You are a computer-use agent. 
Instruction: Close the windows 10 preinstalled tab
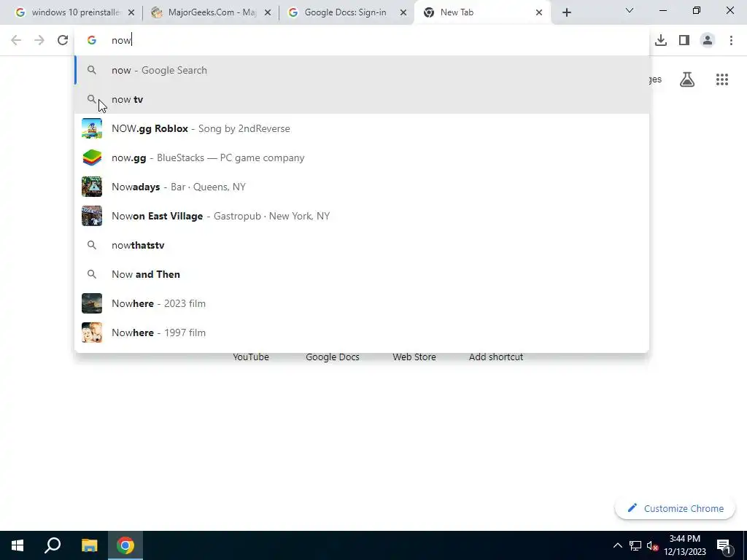[x=131, y=12]
